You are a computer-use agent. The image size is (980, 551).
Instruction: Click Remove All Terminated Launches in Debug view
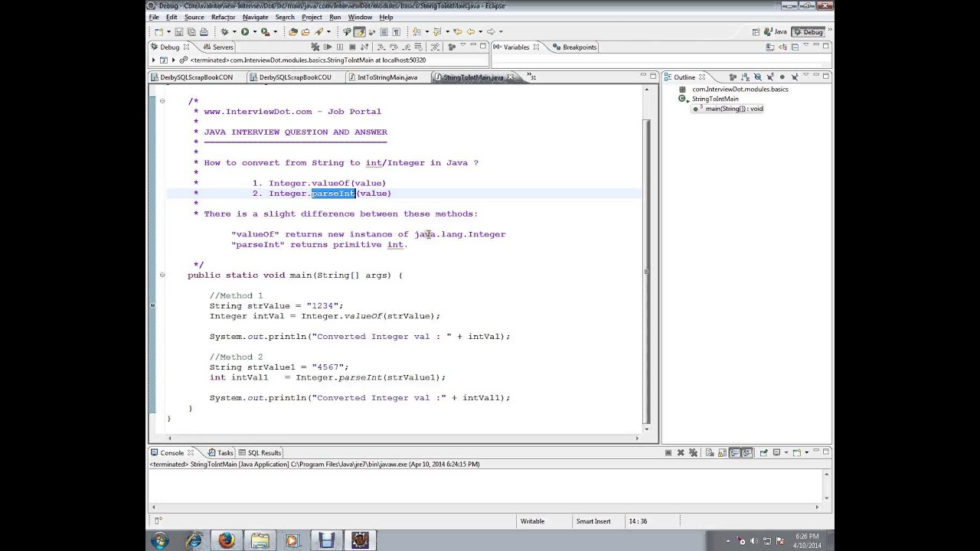(315, 47)
